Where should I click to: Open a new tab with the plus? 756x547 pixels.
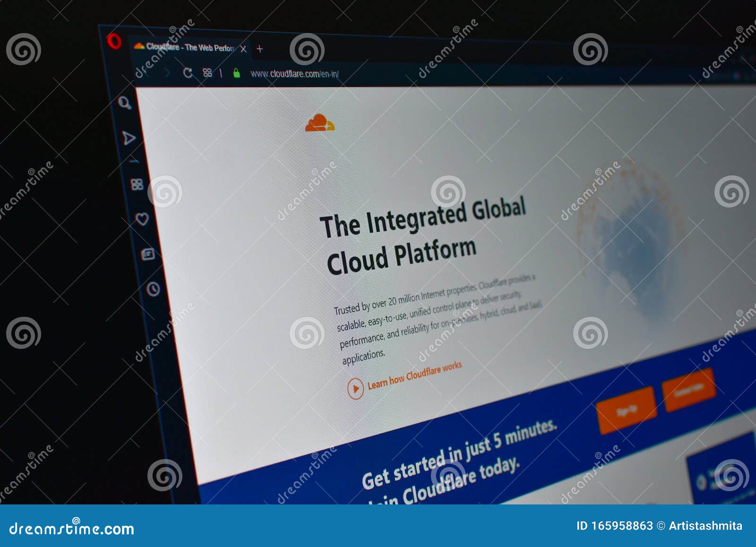click(x=259, y=48)
